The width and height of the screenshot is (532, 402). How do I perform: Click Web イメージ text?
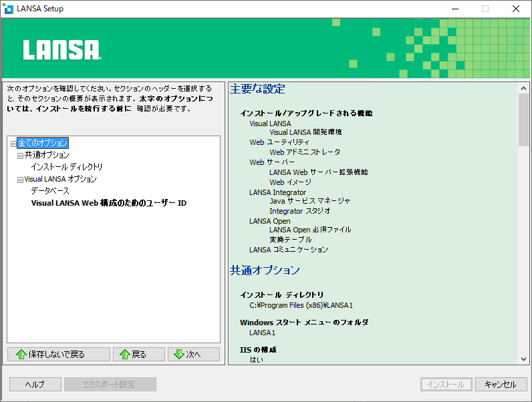coord(291,182)
